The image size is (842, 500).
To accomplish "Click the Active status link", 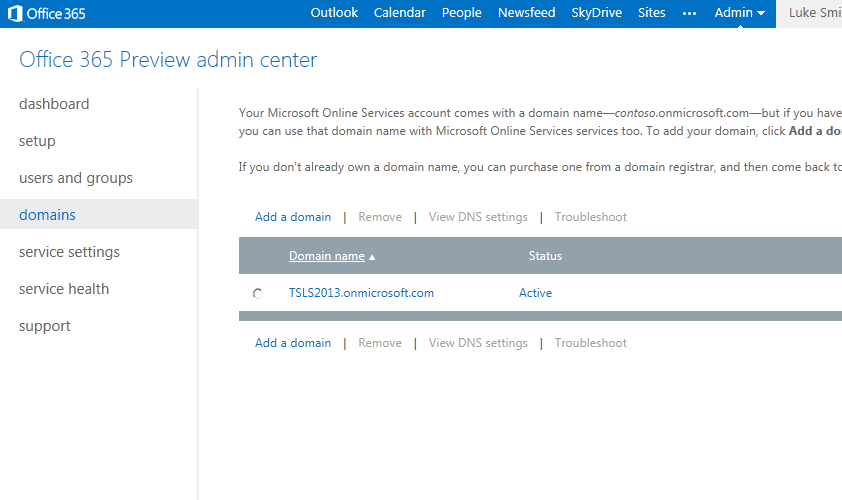I will click(x=535, y=293).
